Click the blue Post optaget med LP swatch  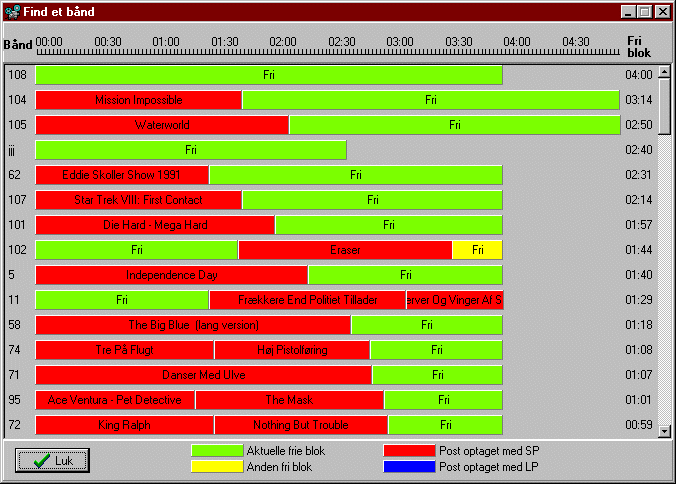click(x=409, y=467)
